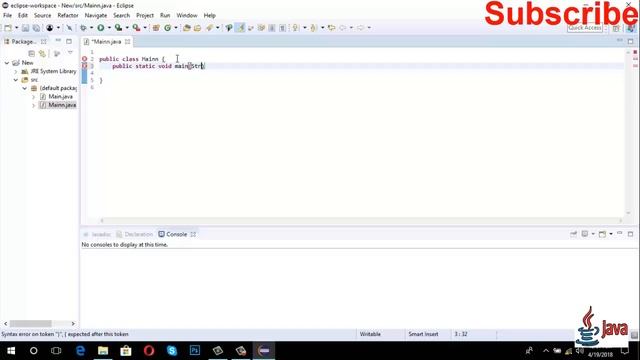Click the Open Task icon
Image resolution: width=640 pixels, height=360 pixels.
(198, 28)
